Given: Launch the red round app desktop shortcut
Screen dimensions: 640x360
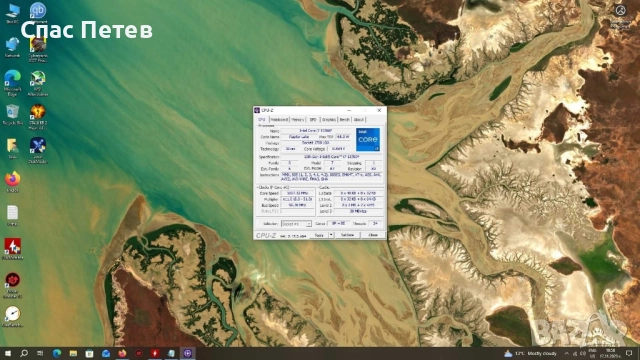Looking at the screenshot, I should 12,285.
